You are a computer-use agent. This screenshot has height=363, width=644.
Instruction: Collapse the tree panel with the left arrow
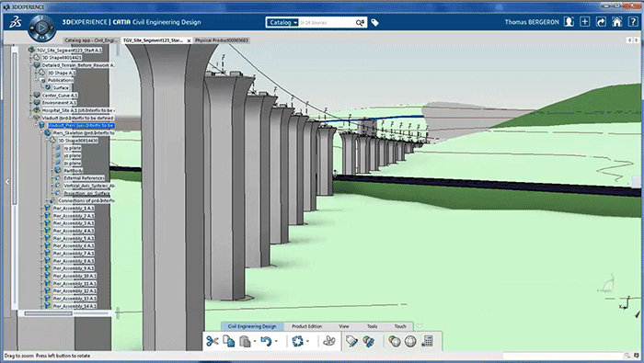pyautogui.click(x=7, y=181)
